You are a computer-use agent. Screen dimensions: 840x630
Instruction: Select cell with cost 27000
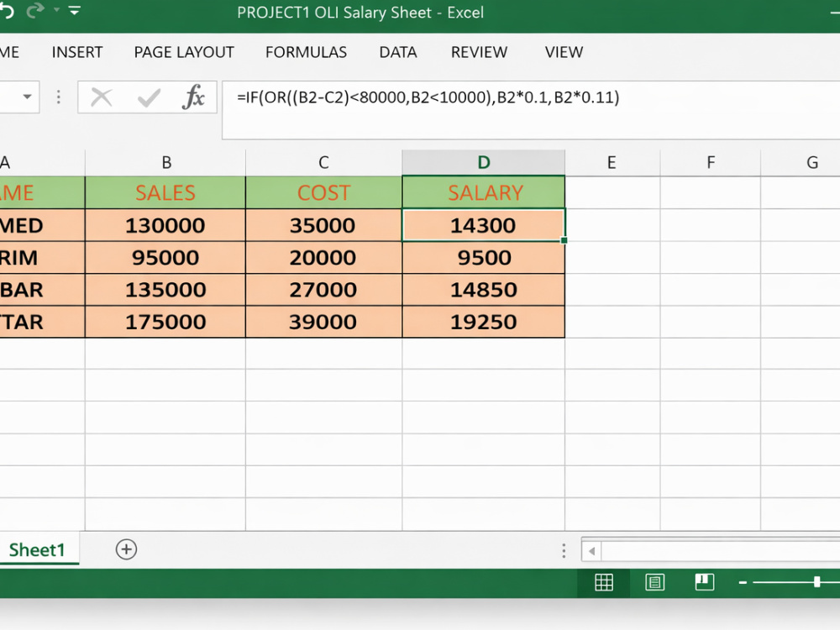323,290
